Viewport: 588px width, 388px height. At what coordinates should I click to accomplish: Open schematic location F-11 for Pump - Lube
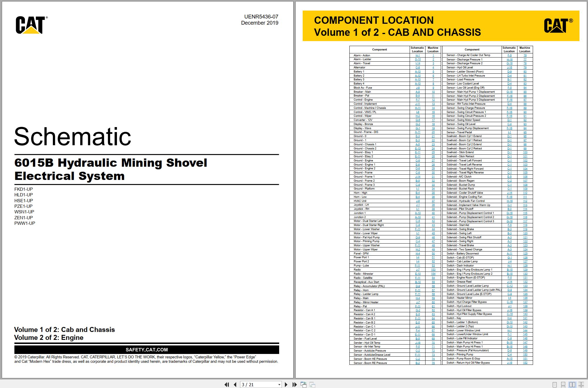tap(418, 266)
